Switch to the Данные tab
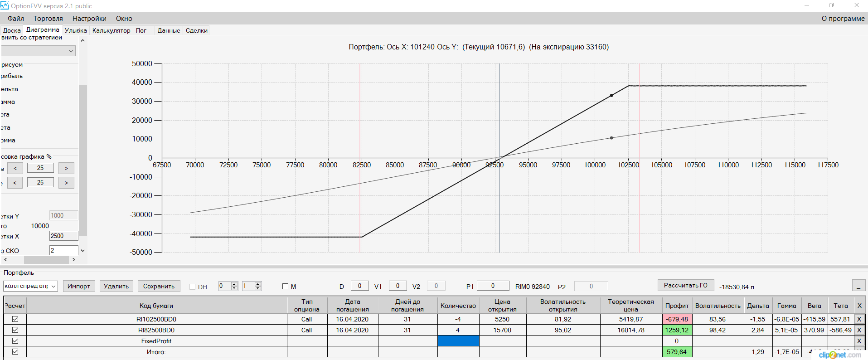 point(169,30)
